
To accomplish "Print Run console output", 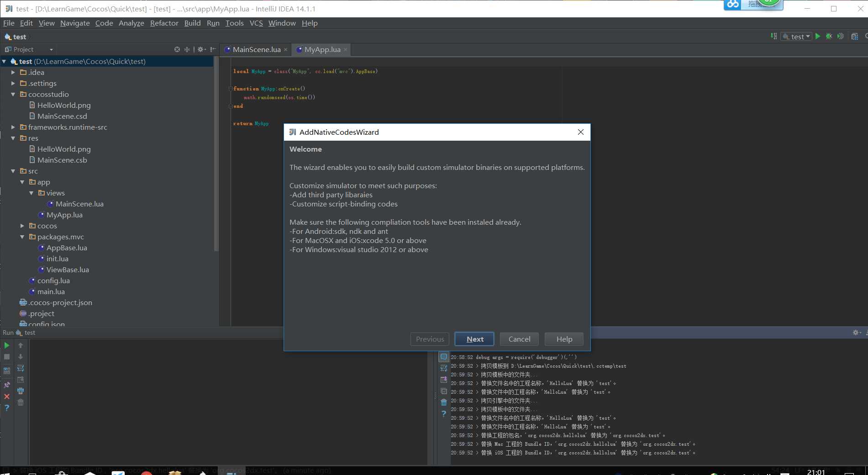I will (x=21, y=391).
